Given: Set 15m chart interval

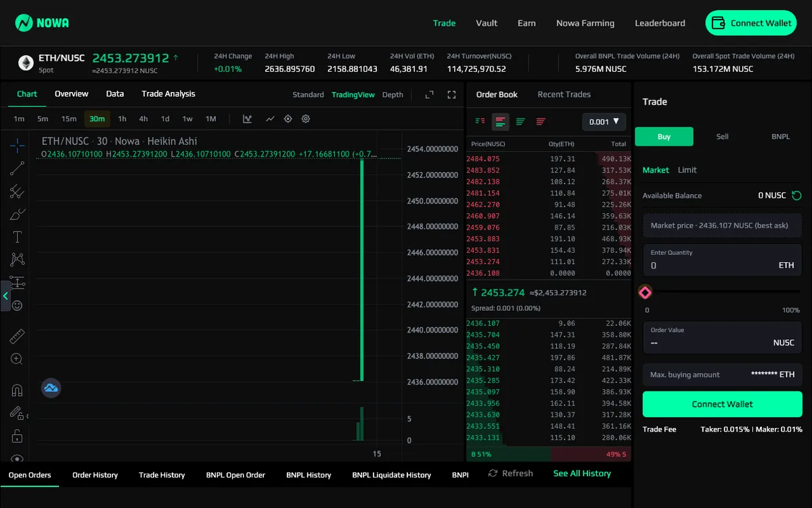Looking at the screenshot, I should [x=69, y=119].
